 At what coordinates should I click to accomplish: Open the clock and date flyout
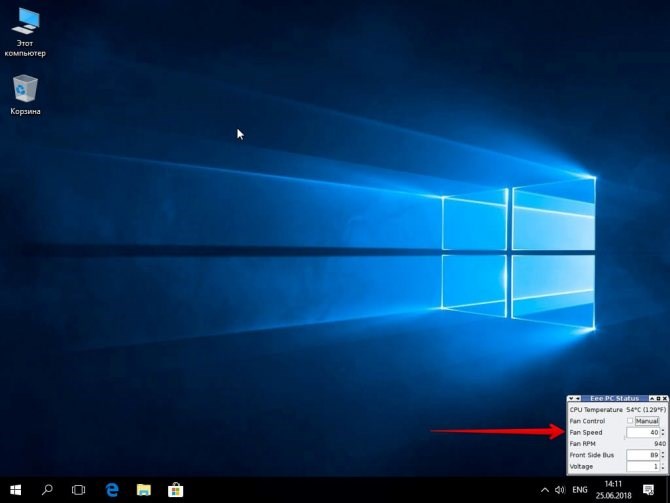pyautogui.click(x=614, y=490)
